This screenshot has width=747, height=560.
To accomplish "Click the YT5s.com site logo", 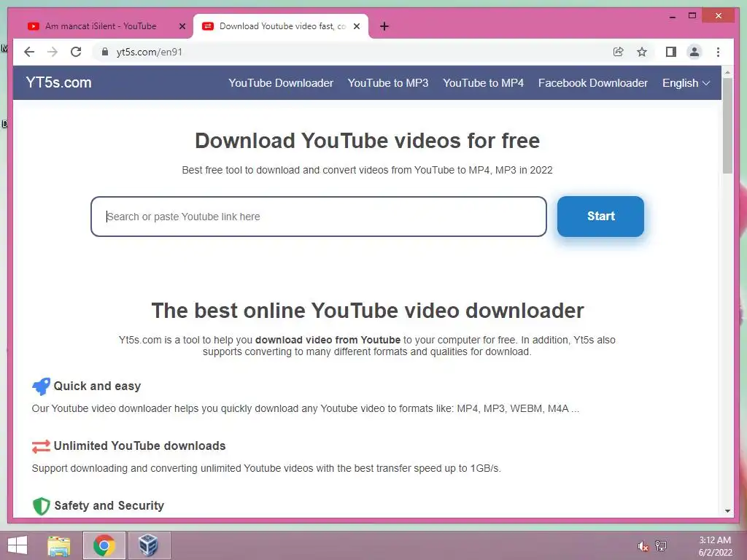I will click(x=58, y=82).
